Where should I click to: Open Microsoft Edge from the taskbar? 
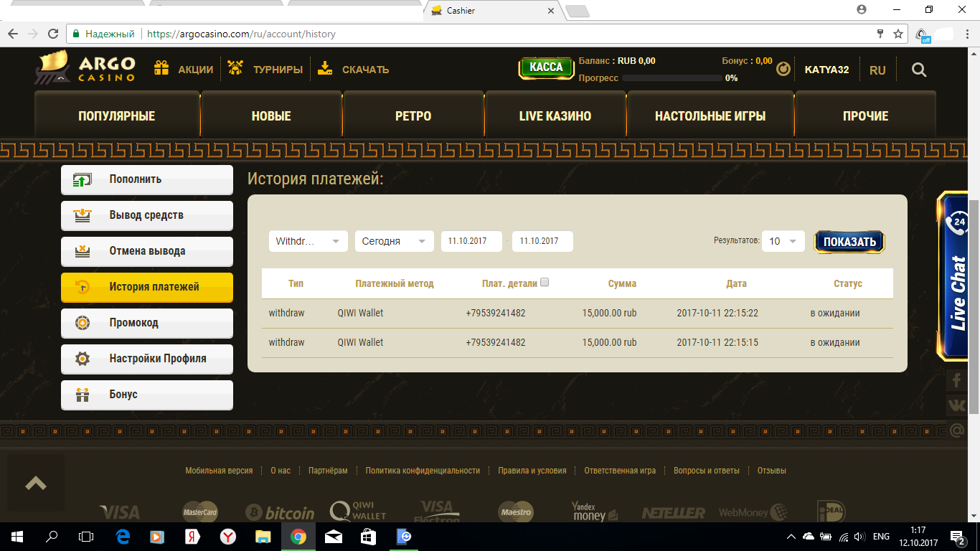coord(122,536)
